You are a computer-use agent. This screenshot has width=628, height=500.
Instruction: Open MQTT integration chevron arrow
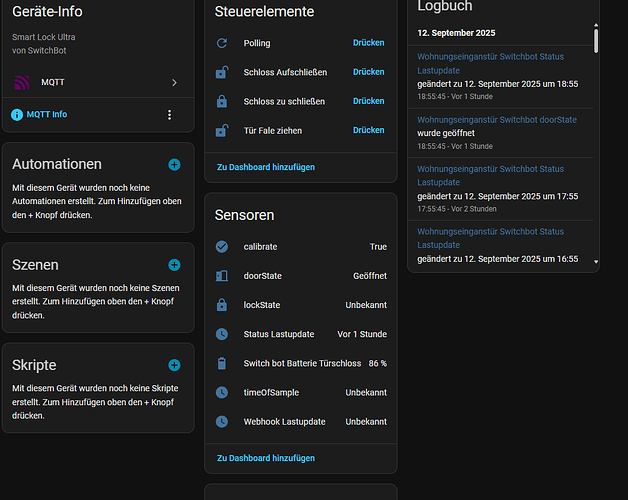[x=174, y=83]
